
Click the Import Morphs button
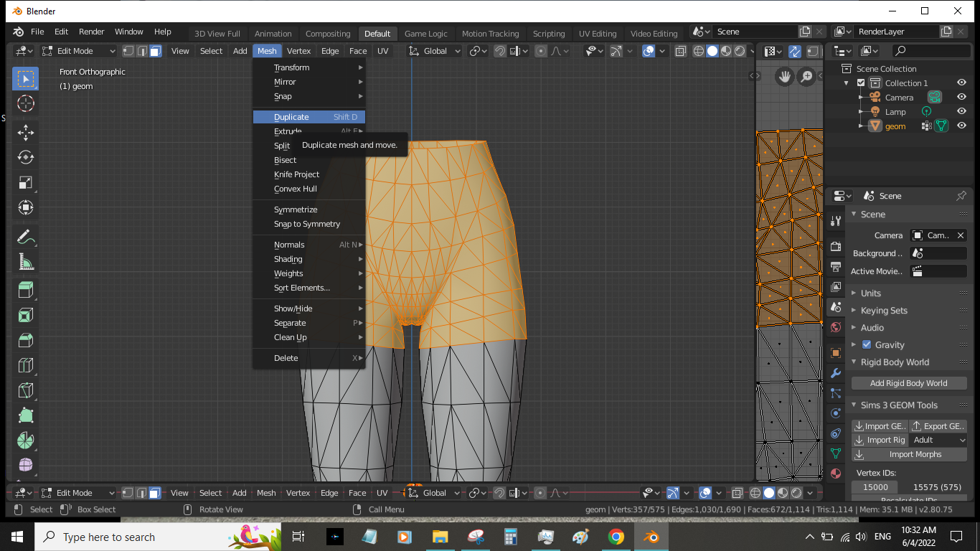[910, 454]
